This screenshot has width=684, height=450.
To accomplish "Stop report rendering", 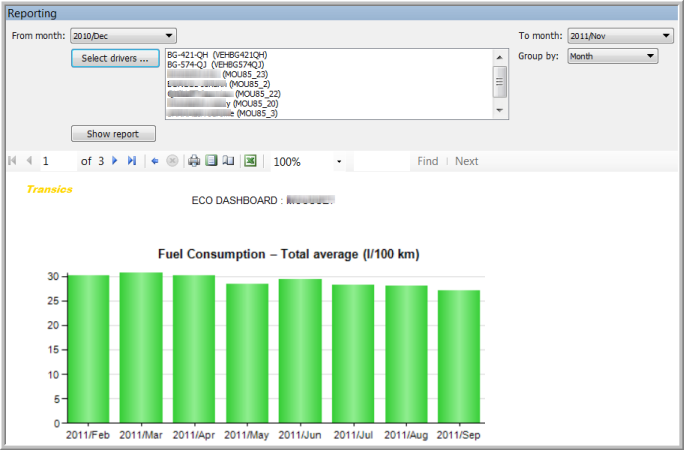I will pyautogui.click(x=172, y=161).
